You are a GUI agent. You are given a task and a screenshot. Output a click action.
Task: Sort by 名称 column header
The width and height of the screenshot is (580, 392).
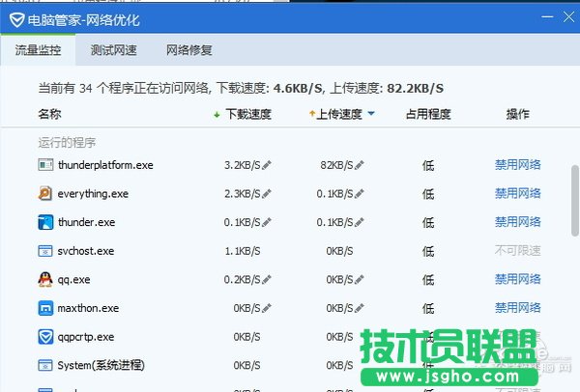click(49, 114)
